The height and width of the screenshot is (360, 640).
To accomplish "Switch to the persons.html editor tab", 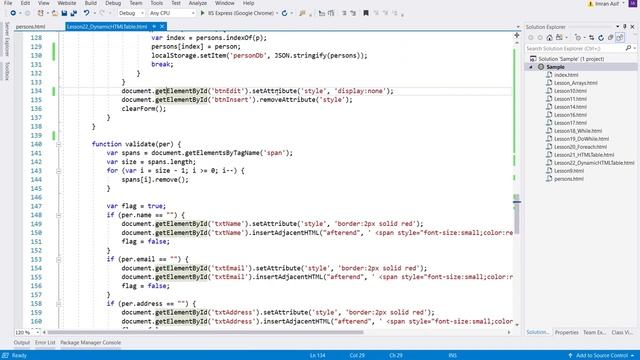I will pyautogui.click(x=31, y=27).
